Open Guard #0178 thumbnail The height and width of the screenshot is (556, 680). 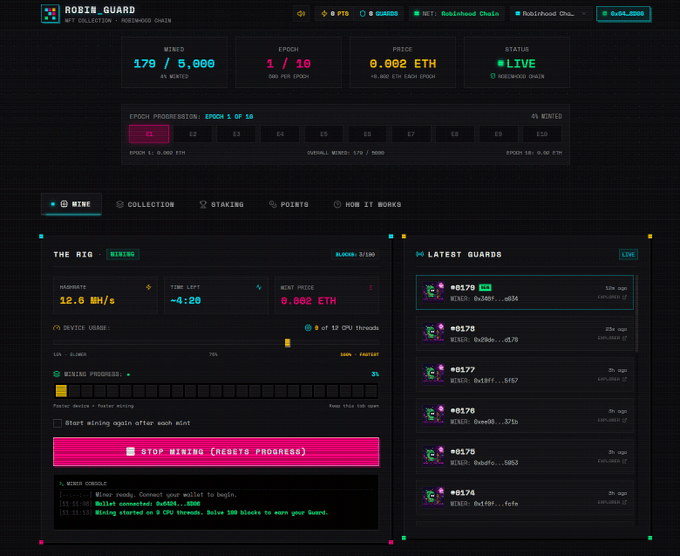(433, 333)
